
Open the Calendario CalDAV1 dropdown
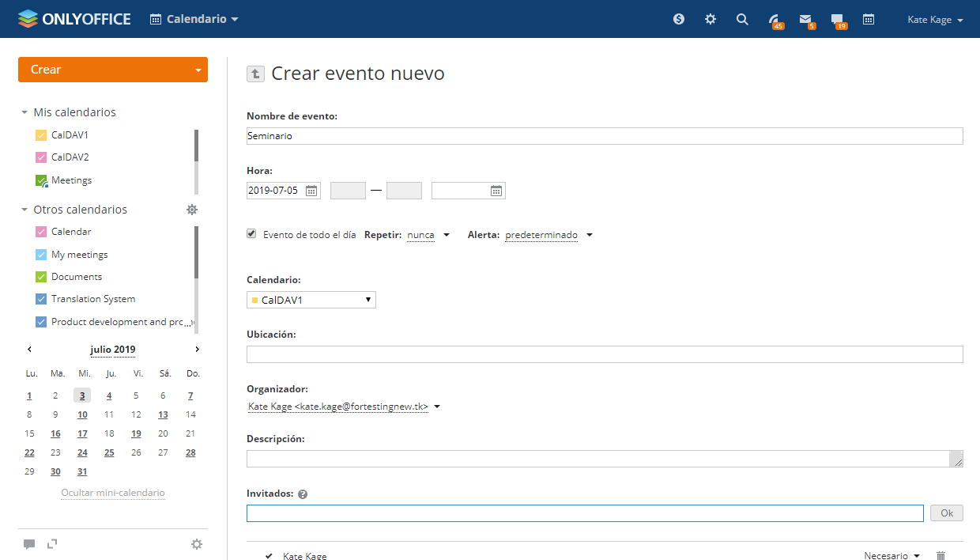pos(311,300)
